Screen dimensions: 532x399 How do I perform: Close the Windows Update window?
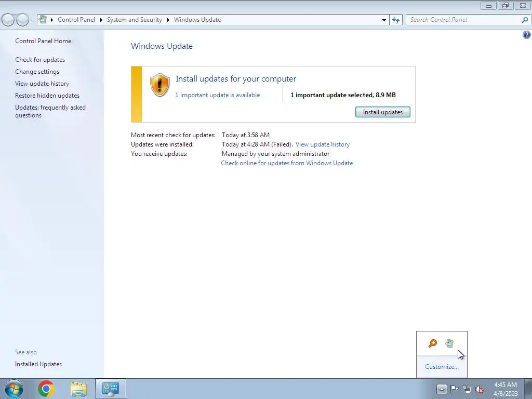tap(523, 5)
